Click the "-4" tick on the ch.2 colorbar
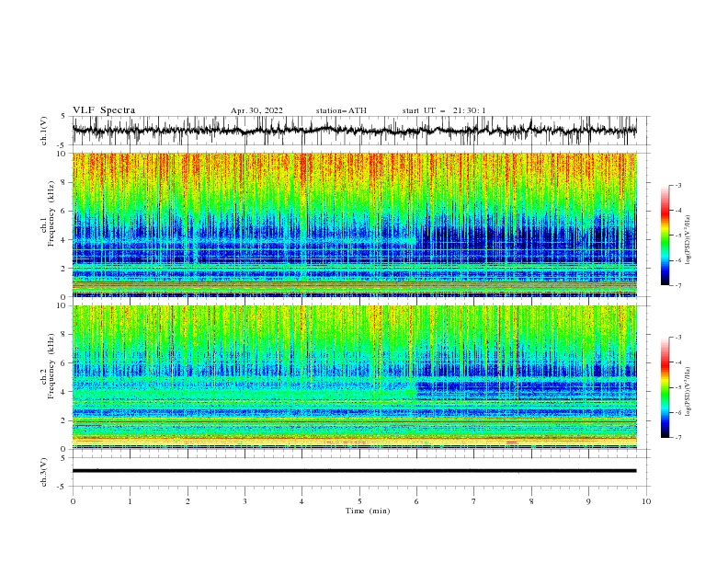 677,362
